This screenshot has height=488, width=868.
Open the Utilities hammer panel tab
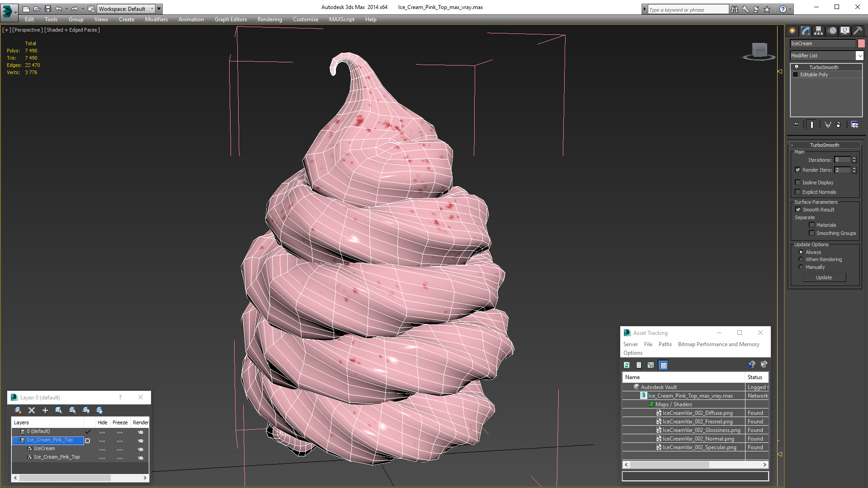pyautogui.click(x=858, y=31)
